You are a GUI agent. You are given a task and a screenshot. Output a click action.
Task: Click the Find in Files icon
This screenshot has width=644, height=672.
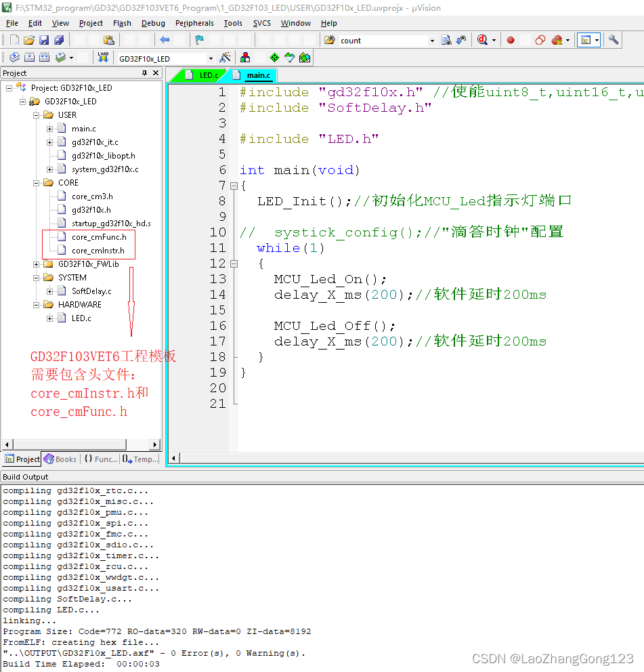click(329, 40)
